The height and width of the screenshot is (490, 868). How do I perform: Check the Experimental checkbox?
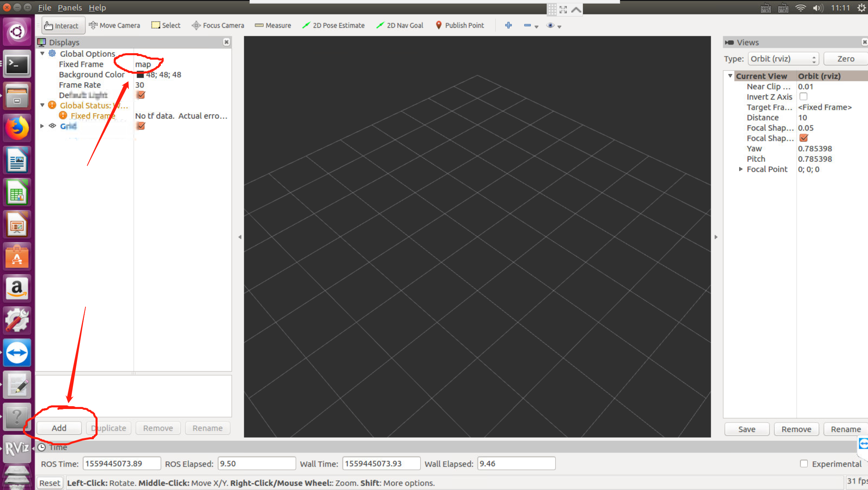click(803, 464)
